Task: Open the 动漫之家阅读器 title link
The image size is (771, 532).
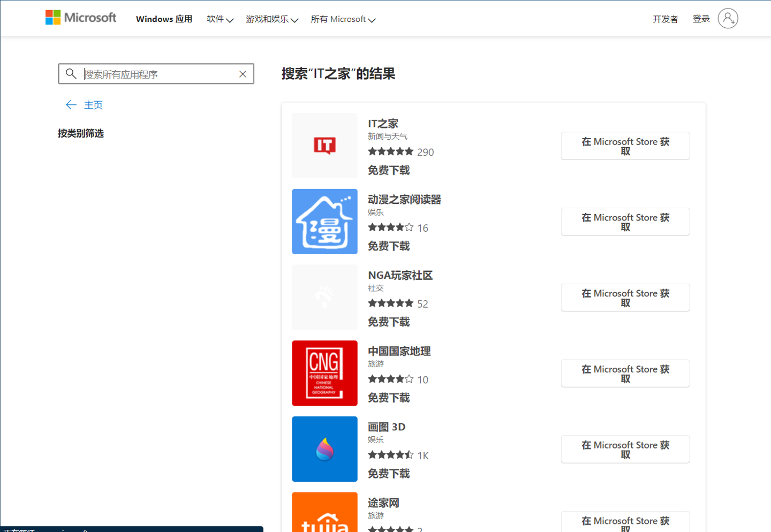Action: [x=404, y=200]
